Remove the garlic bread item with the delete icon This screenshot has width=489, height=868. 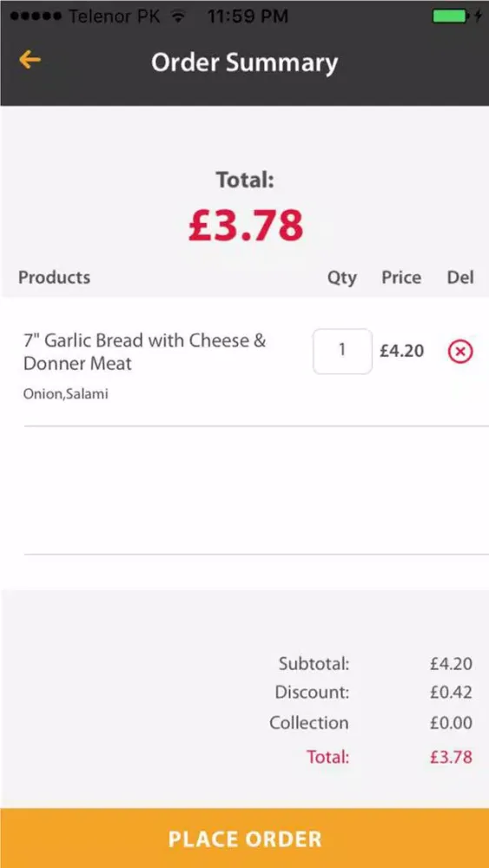[460, 351]
